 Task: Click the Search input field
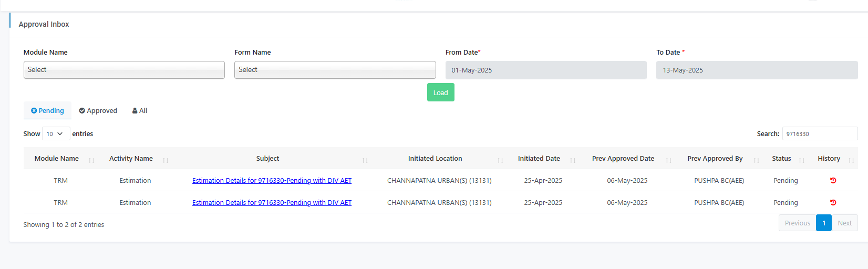click(x=820, y=133)
